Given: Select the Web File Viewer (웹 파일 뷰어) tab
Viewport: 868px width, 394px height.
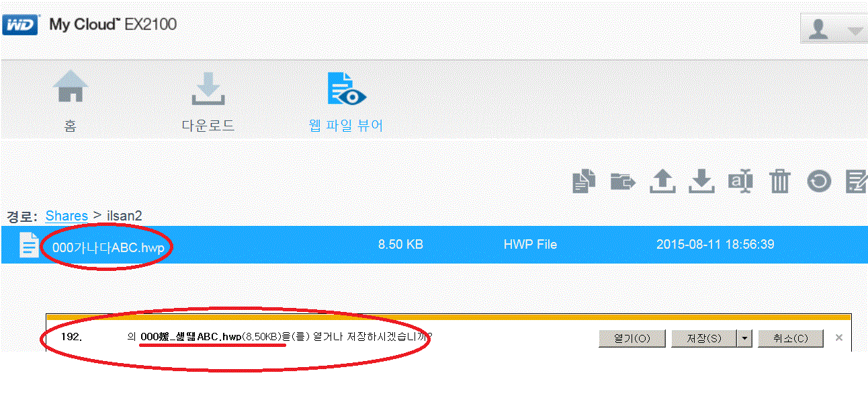Looking at the screenshot, I should coord(346,100).
